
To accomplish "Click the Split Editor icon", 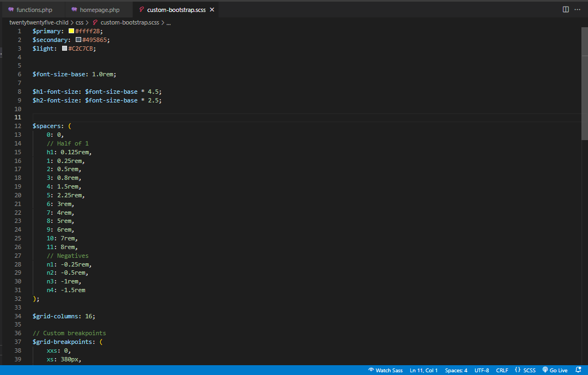I will coord(565,9).
